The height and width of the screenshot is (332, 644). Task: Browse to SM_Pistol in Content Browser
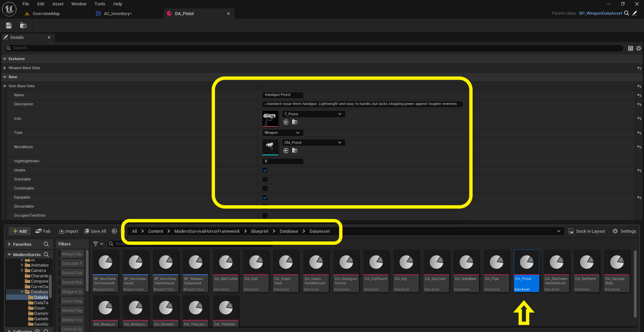tap(295, 151)
